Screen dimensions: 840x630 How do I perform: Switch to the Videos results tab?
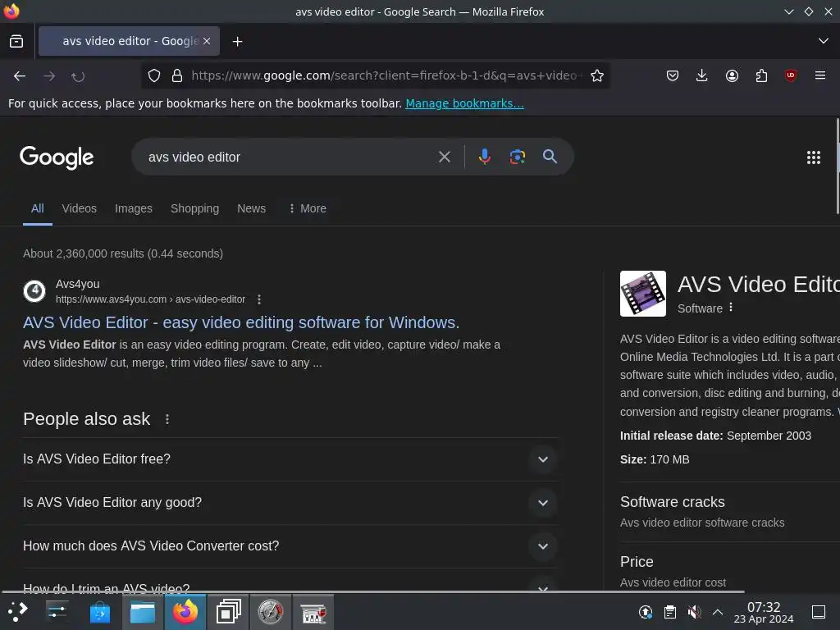click(80, 208)
